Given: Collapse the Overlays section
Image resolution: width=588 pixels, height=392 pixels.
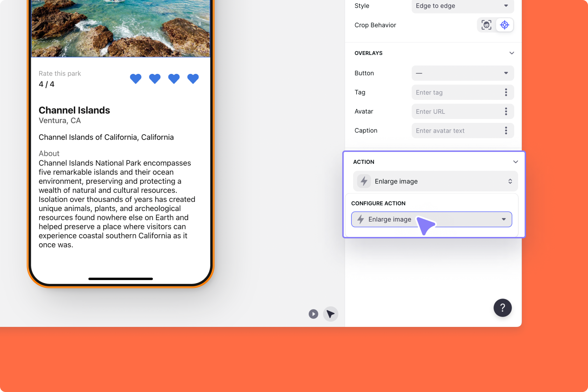Looking at the screenshot, I should click(x=512, y=53).
